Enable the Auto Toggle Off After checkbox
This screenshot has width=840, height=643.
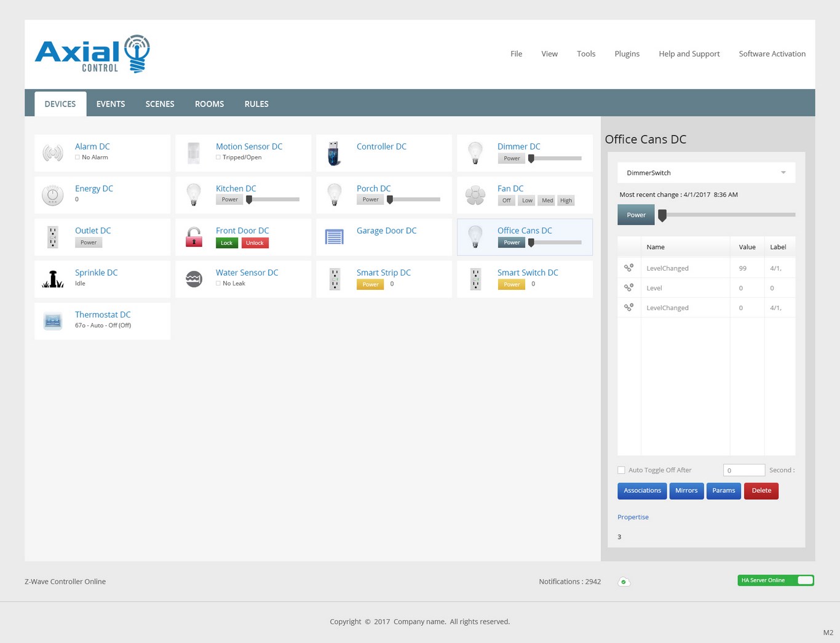pyautogui.click(x=621, y=470)
